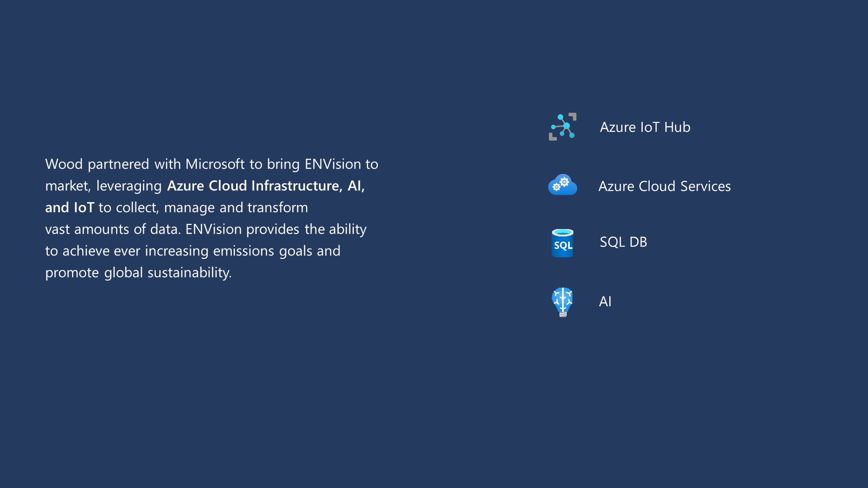Viewport: 868px width, 488px height.
Task: Click "ENVision" in the paragraph's first line
Action: coord(332,164)
